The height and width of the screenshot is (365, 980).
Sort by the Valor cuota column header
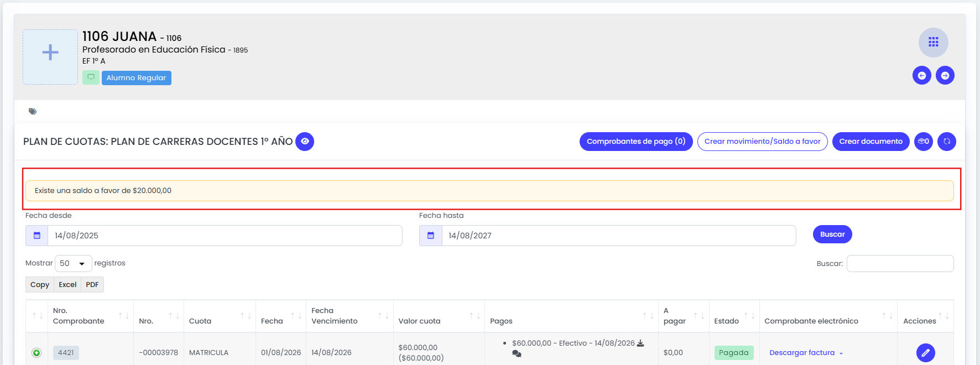pos(439,316)
